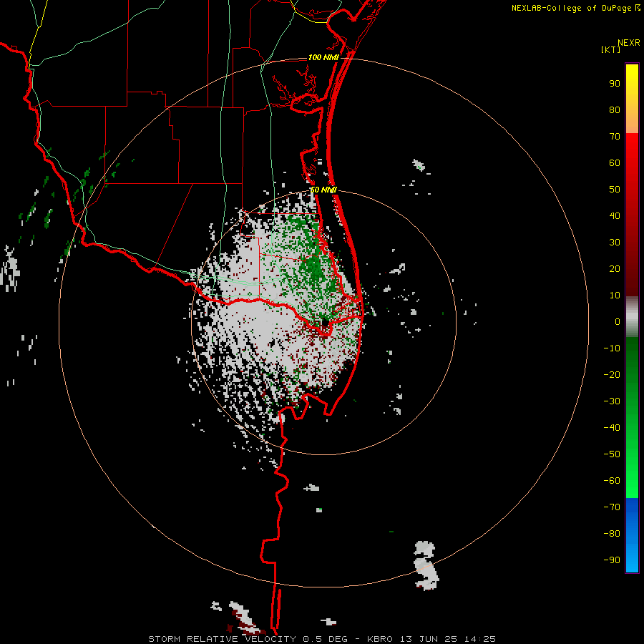The width and height of the screenshot is (644, 644).
Task: Click the 14:25 timestamp in footer
Action: pos(480,639)
